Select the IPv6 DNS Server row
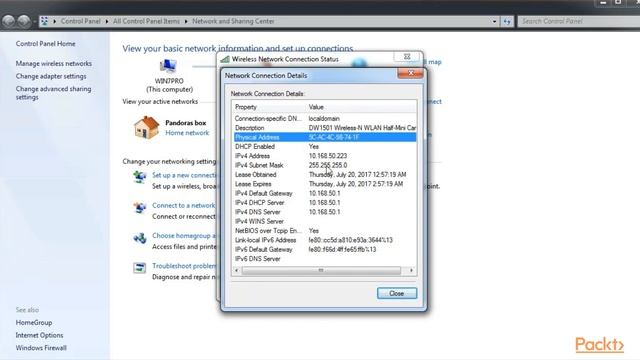The height and width of the screenshot is (360, 640). [325, 259]
